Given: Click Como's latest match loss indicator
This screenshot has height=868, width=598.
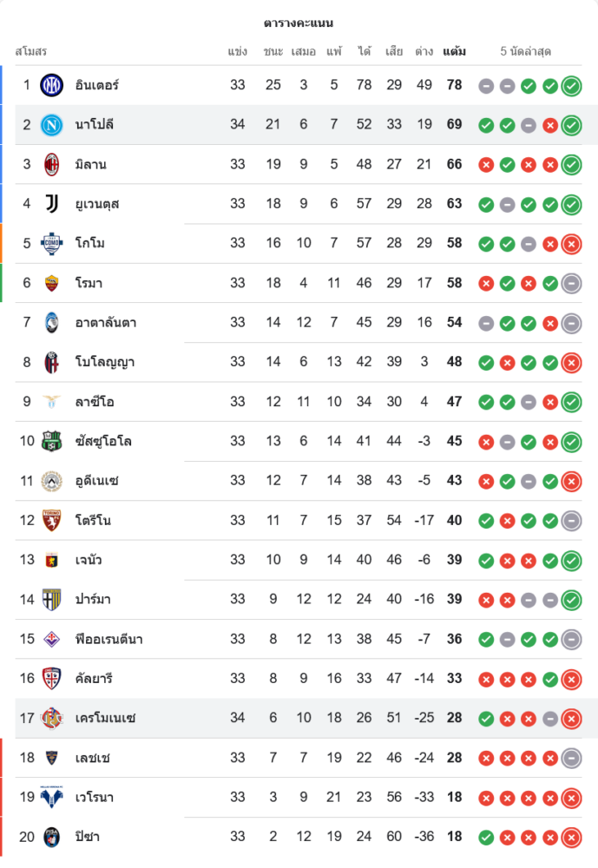Looking at the screenshot, I should coord(571,244).
